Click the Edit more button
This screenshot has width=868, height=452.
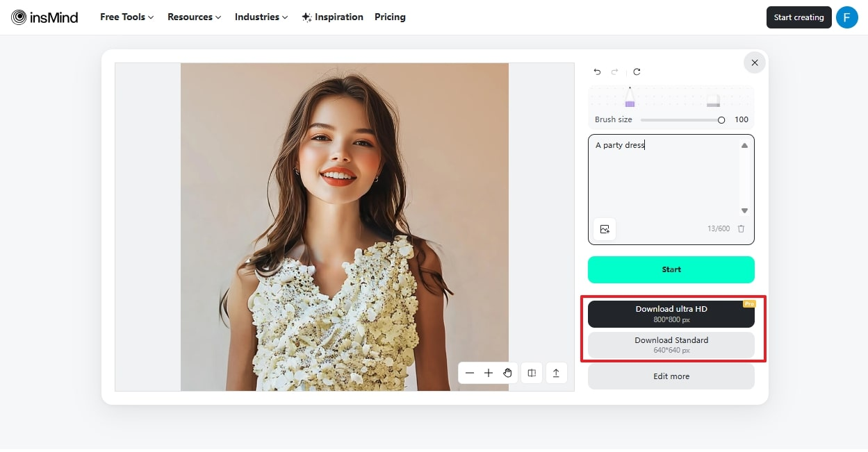(671, 376)
